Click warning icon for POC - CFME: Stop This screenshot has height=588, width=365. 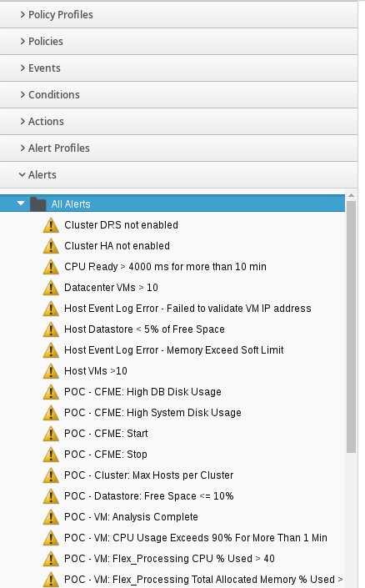pos(51,455)
